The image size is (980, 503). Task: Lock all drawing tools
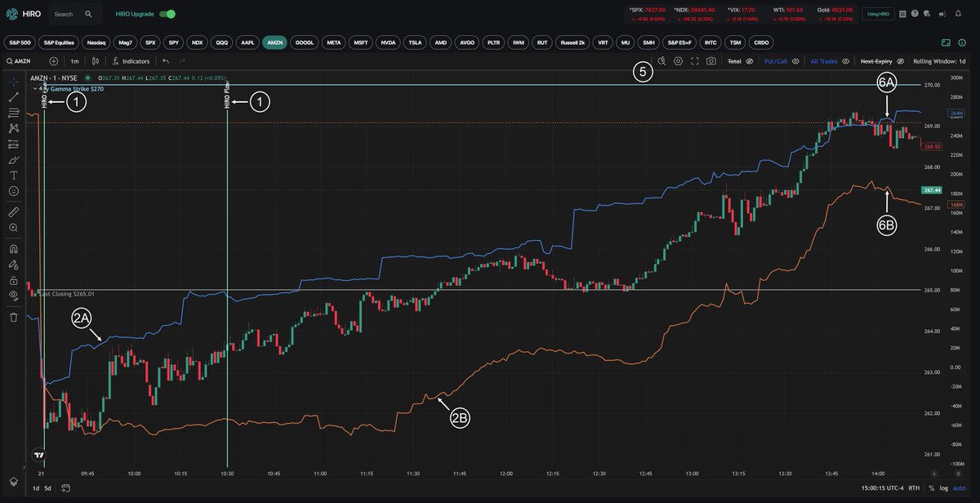[14, 279]
